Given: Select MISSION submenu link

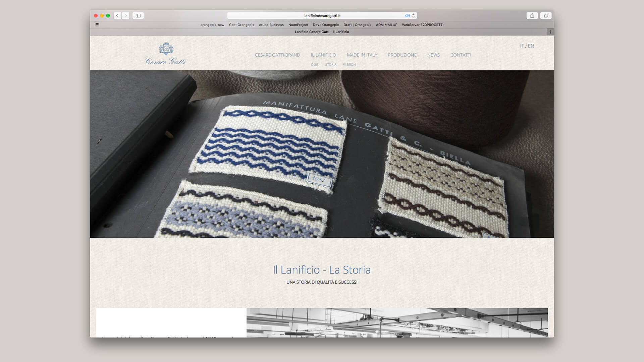Looking at the screenshot, I should 349,64.
